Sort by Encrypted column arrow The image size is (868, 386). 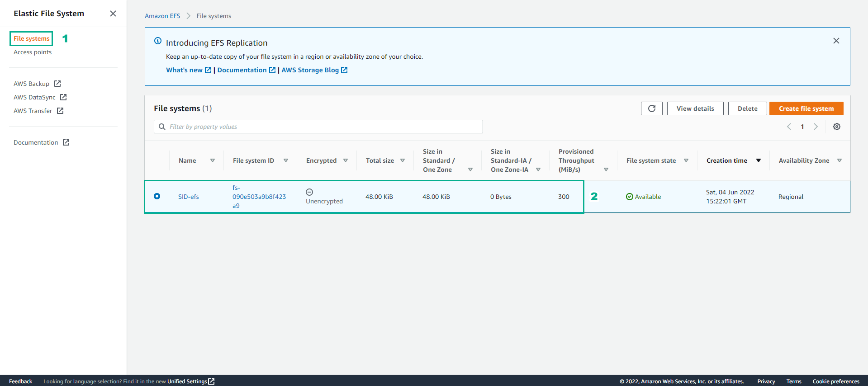[x=346, y=160]
